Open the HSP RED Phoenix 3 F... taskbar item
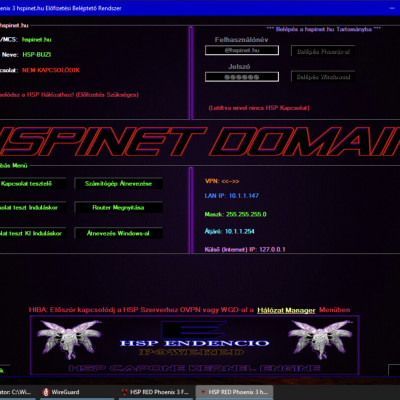Image resolution: width=400 pixels, height=400 pixels. point(156,392)
